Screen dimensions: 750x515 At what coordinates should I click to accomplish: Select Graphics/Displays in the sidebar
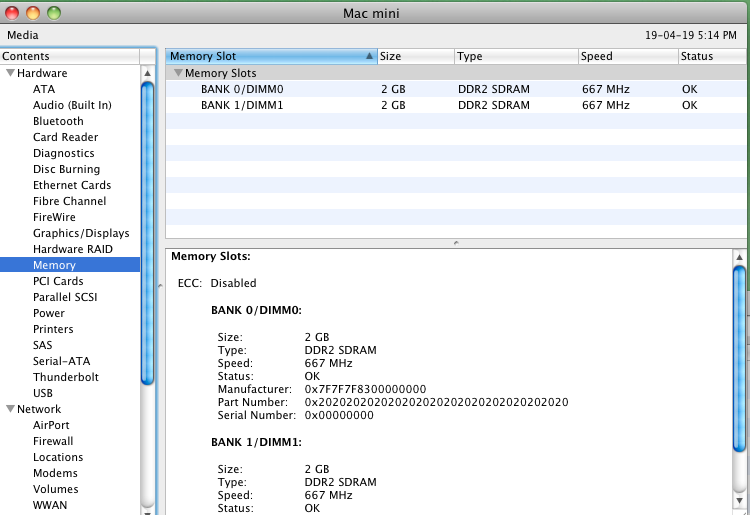click(x=81, y=233)
